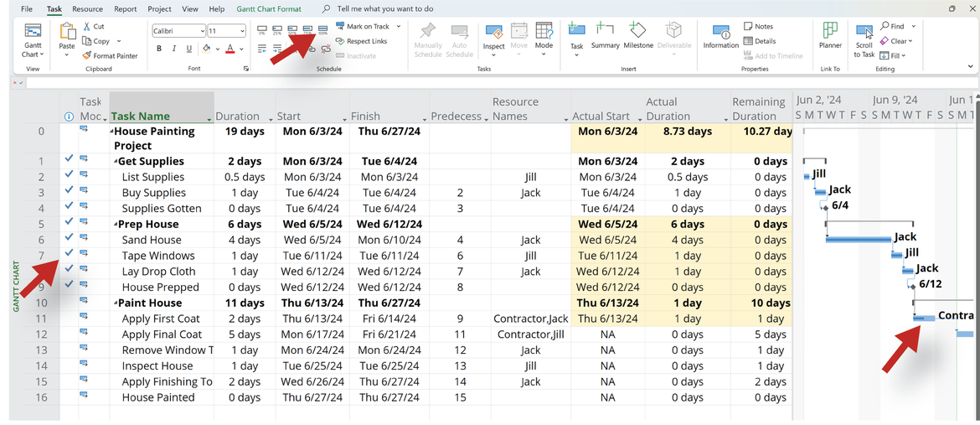
Task: Click the Find magnifier icon
Action: (885, 26)
